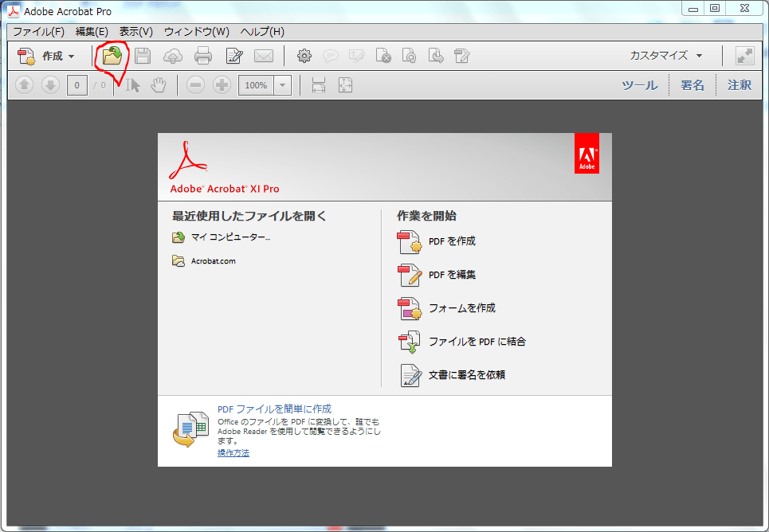
Task: Click the Office to PDF conversion icon
Action: point(190,429)
